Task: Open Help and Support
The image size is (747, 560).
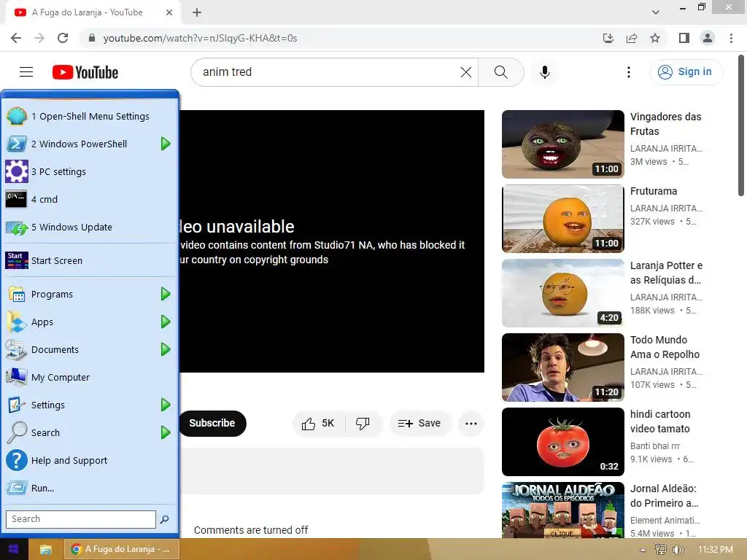Action: (x=90, y=461)
